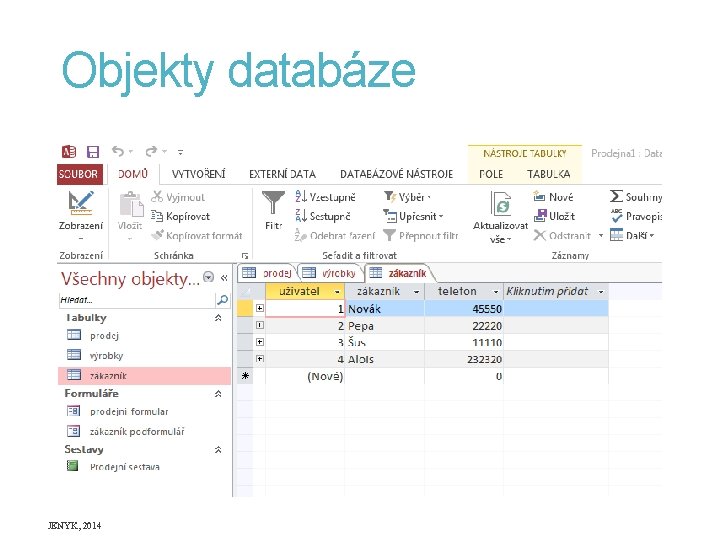Click Odebrat řazení to remove sort
720x540 pixels.
(x=335, y=236)
